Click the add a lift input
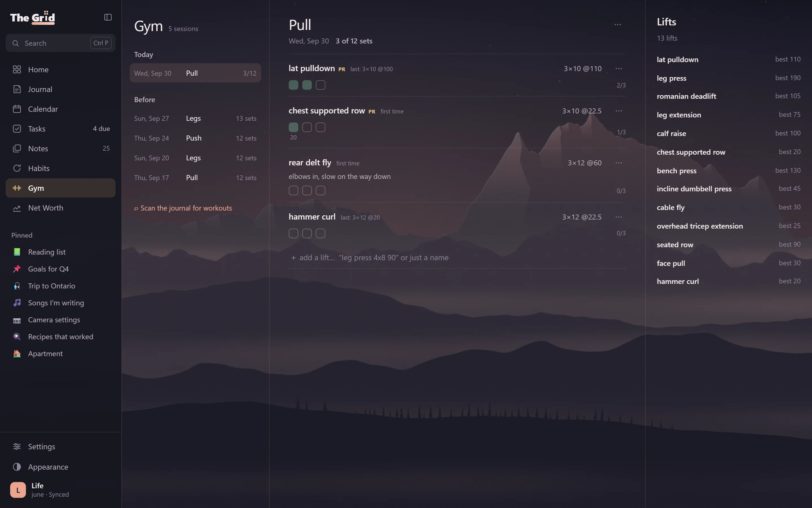The width and height of the screenshot is (812, 508). point(457,258)
